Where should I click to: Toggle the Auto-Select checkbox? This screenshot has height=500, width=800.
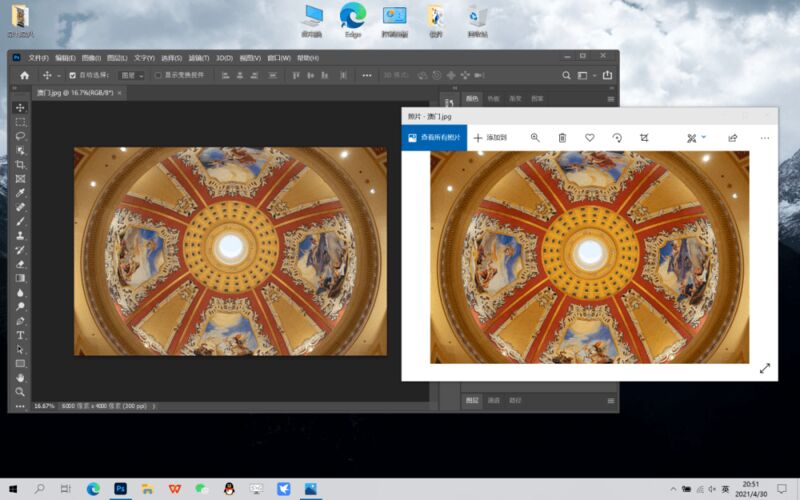pyautogui.click(x=72, y=76)
